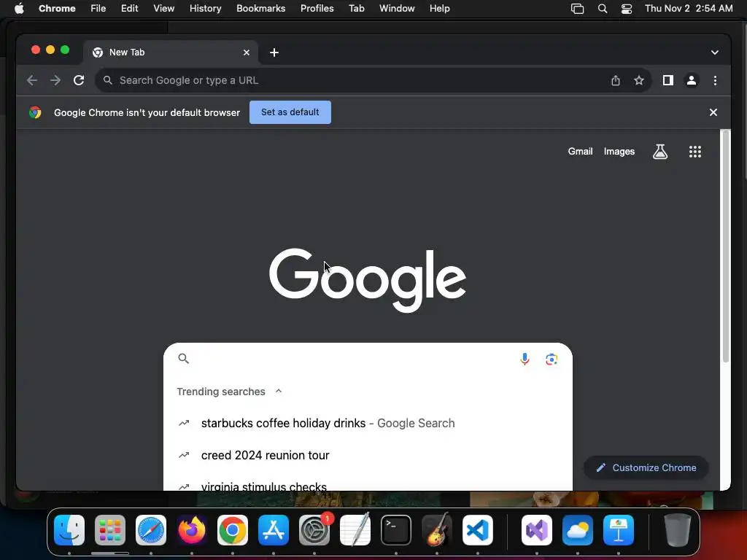Open Gmail link
This screenshot has height=560, width=747.
(x=580, y=152)
